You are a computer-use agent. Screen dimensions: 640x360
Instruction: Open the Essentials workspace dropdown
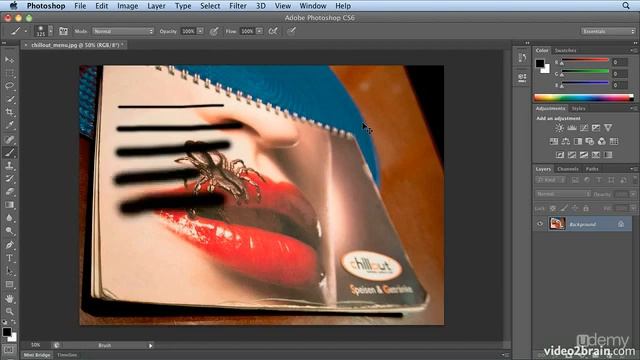[x=608, y=31]
